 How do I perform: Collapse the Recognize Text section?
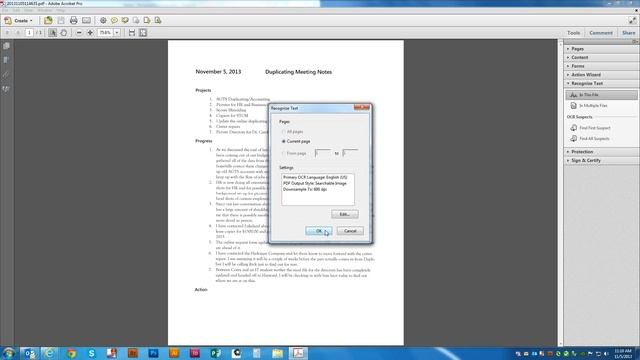click(601, 83)
